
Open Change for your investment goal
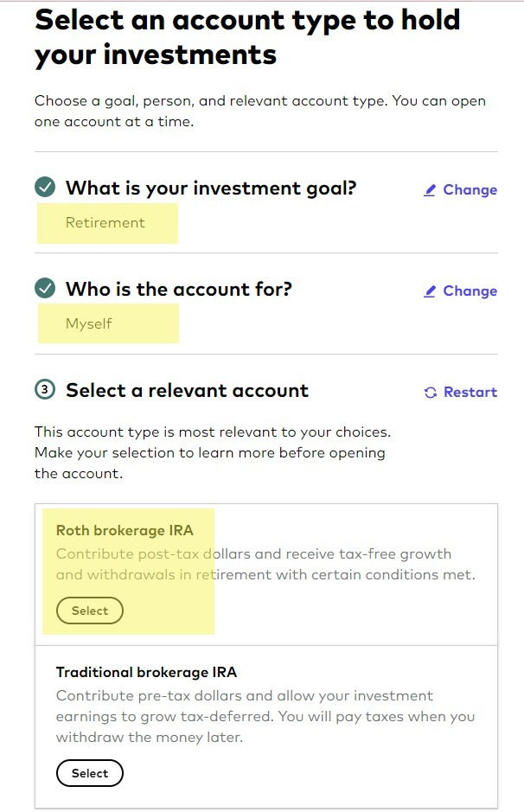(470, 189)
